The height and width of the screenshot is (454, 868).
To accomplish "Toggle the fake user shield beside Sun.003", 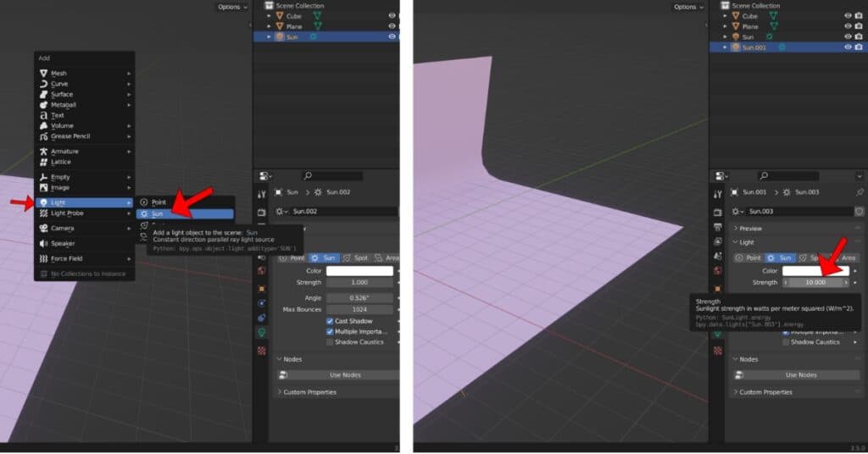I will click(x=859, y=211).
